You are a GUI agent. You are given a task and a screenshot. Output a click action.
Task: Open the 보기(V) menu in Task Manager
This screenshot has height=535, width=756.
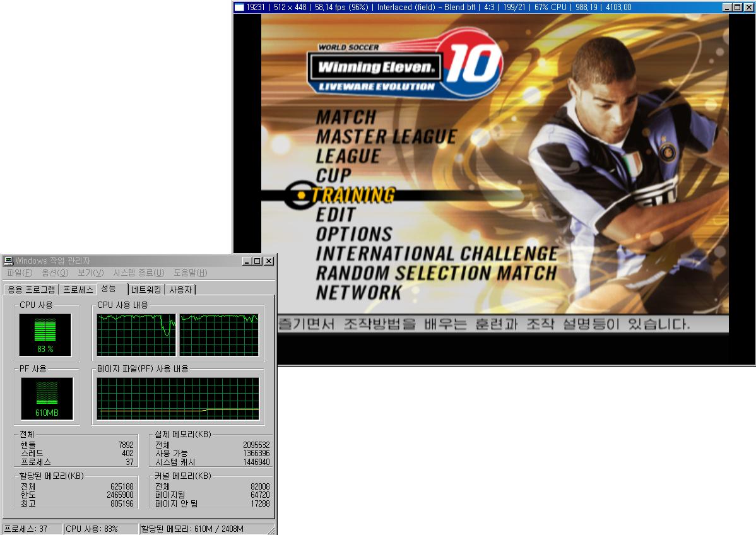click(x=91, y=273)
